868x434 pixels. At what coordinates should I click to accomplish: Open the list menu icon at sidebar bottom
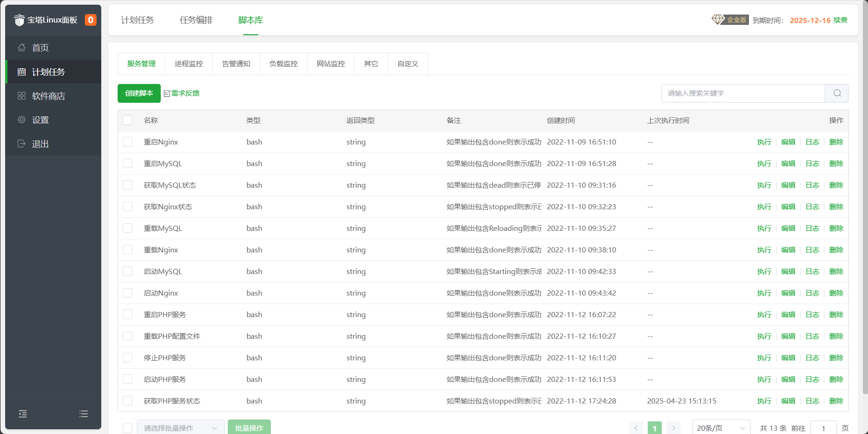pyautogui.click(x=83, y=414)
